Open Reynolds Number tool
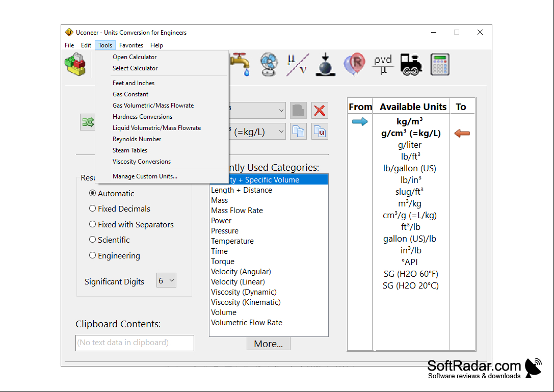The height and width of the screenshot is (392, 554). (162, 139)
